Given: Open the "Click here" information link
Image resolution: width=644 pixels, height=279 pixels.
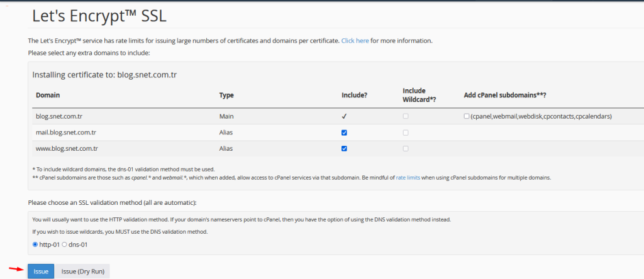Looking at the screenshot, I should (355, 41).
